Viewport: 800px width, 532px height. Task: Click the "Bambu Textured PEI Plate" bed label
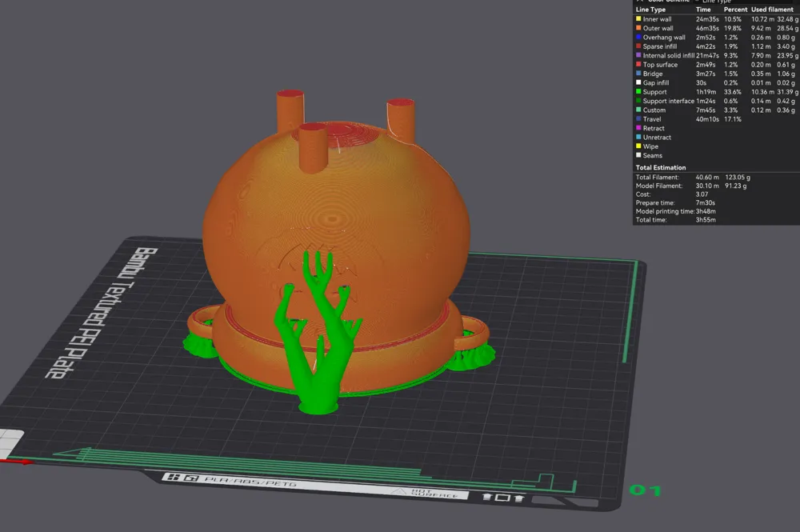coord(102,313)
